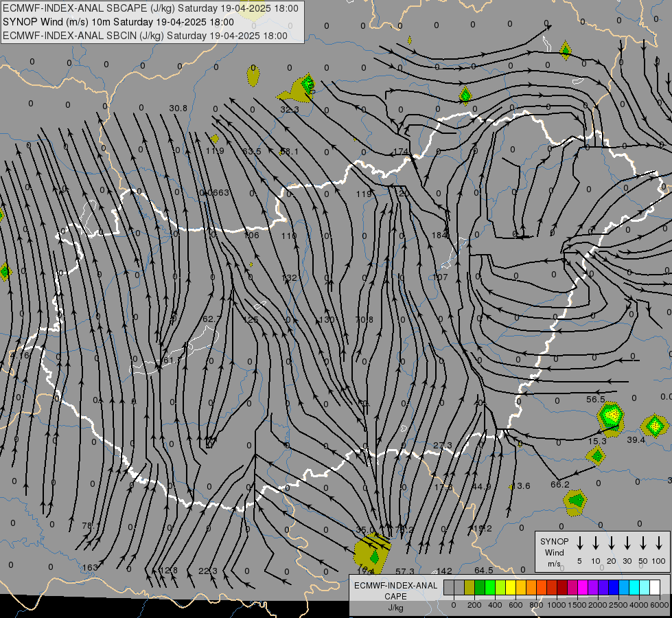The image size is (672, 618).
Task: Click the CAPE blob above the 39.4 value
Action: [x=654, y=426]
